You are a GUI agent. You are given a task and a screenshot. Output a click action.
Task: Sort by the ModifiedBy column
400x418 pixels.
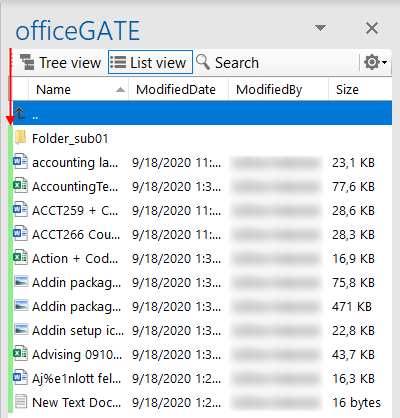pos(278,89)
